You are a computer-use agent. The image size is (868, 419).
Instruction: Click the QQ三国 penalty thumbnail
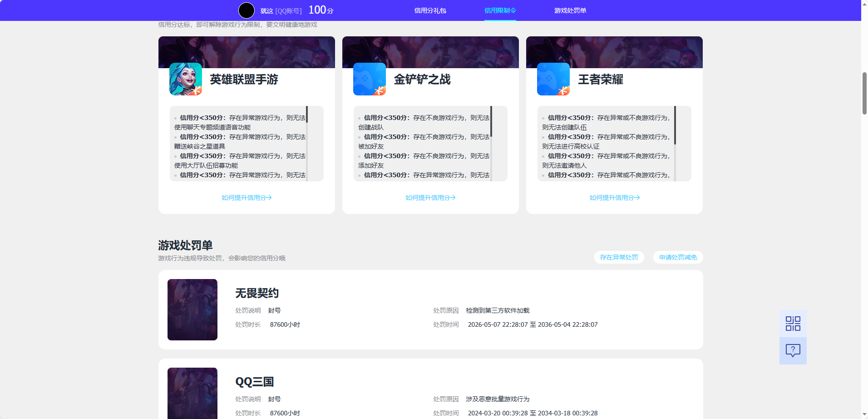(x=192, y=393)
